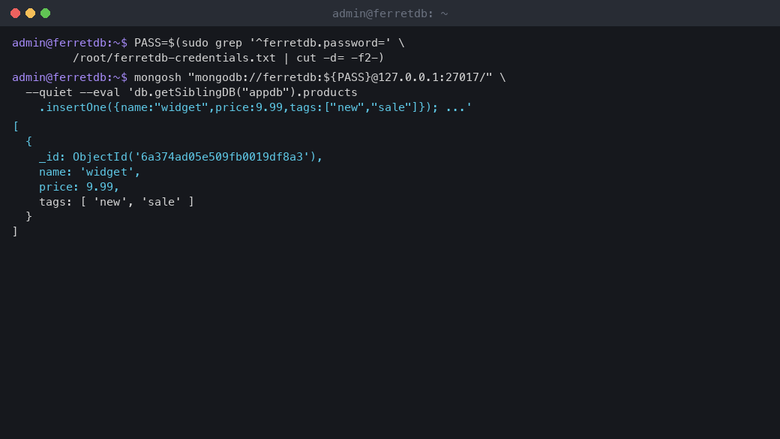Click the path '/root/ferretdb-credentials.txt'
The image size is (780, 439).
pyautogui.click(x=174, y=58)
